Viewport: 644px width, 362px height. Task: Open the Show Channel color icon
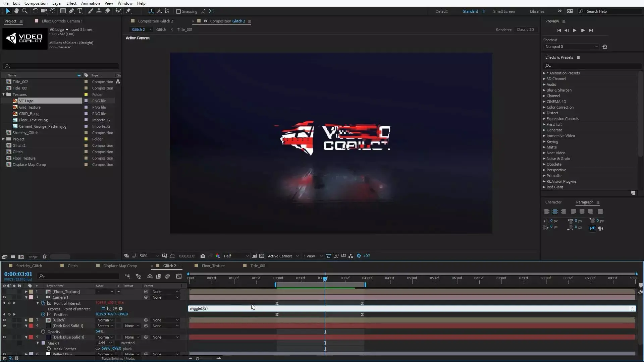pos(218,256)
